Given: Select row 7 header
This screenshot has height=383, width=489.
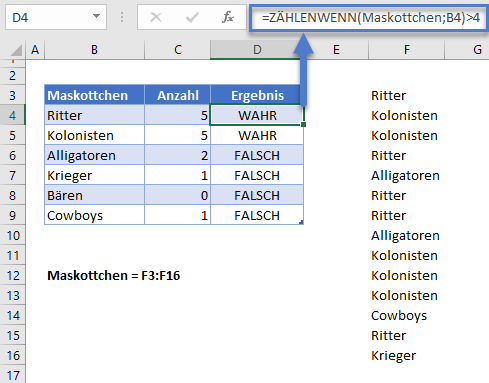Looking at the screenshot, I should point(13,175).
